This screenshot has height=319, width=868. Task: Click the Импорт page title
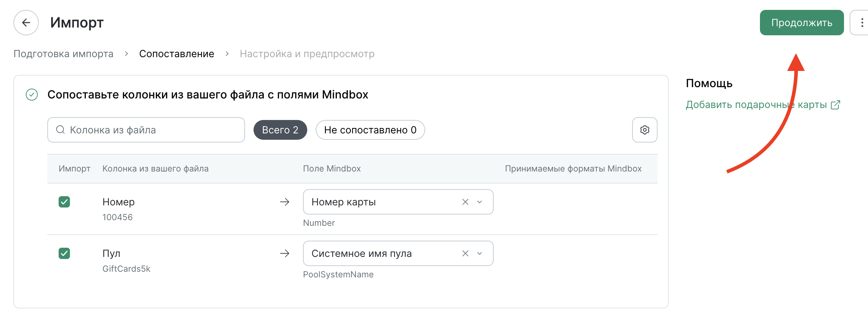77,23
